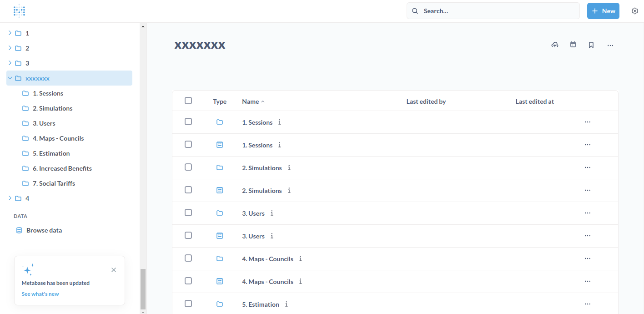Image resolution: width=644 pixels, height=314 pixels.
Task: Click the folder icon for '4. Maps - Councils'
Action: point(220,258)
